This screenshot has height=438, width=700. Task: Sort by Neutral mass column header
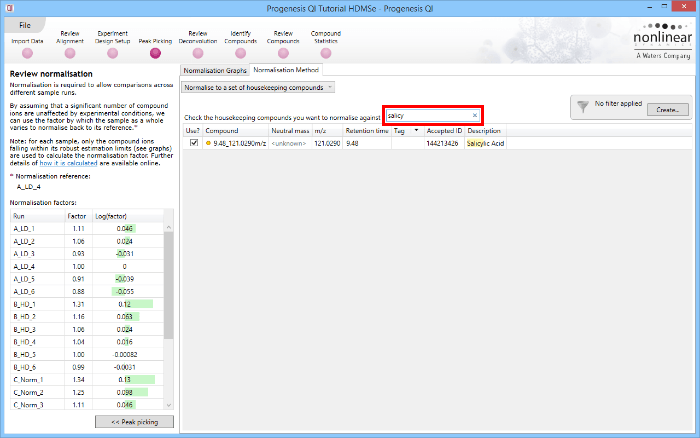290,131
